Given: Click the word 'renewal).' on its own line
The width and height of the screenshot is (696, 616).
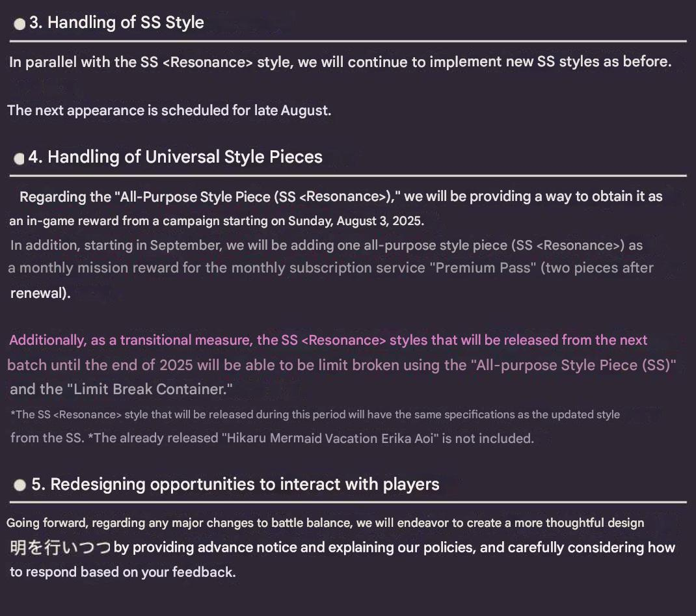Looking at the screenshot, I should [40, 293].
